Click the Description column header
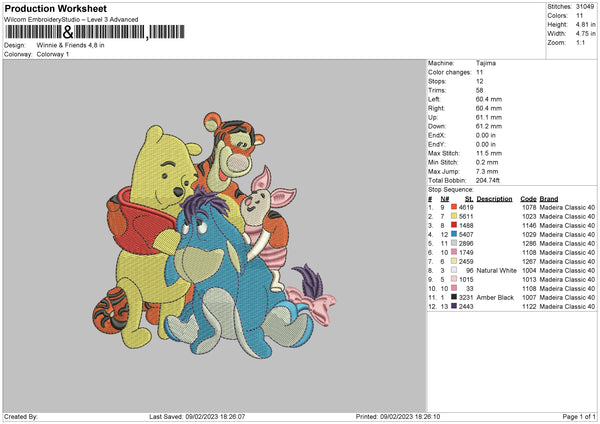The width and height of the screenshot is (600, 424). tap(495, 198)
